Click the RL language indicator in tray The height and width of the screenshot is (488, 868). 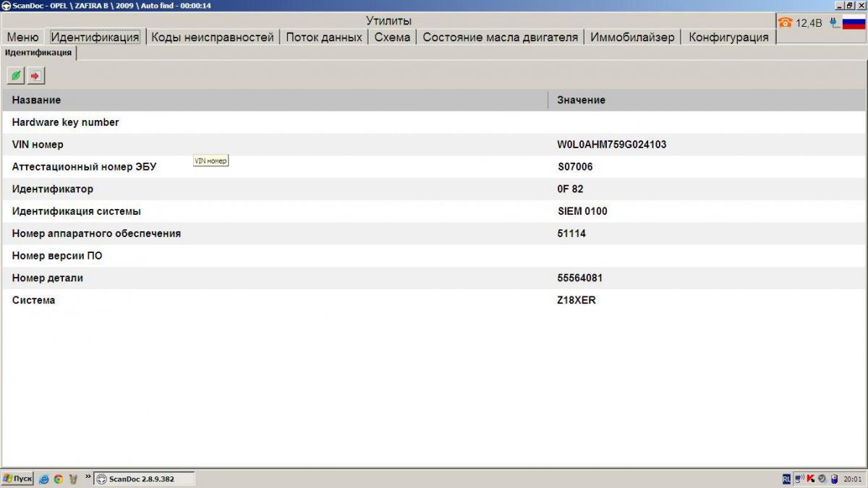coord(786,479)
